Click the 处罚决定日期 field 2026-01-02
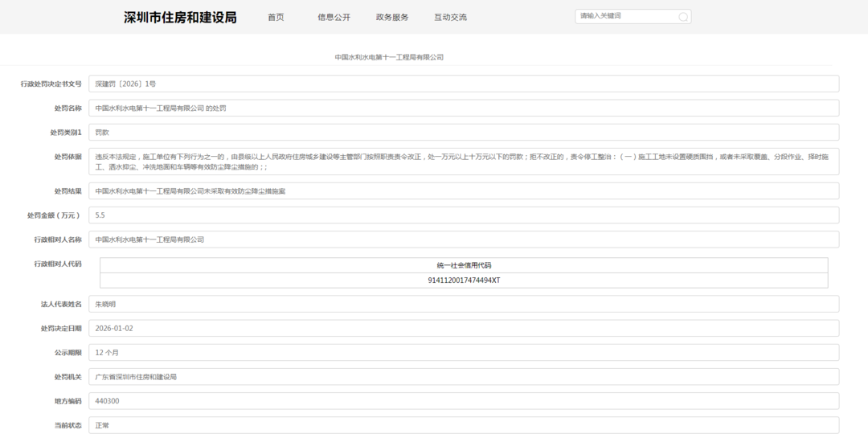The image size is (868, 438). point(463,329)
